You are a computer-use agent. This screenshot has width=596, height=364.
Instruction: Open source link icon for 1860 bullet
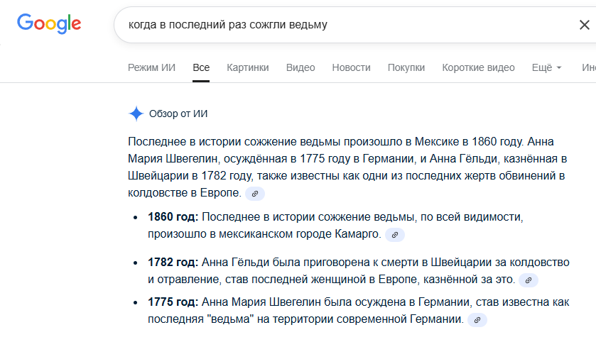(395, 234)
